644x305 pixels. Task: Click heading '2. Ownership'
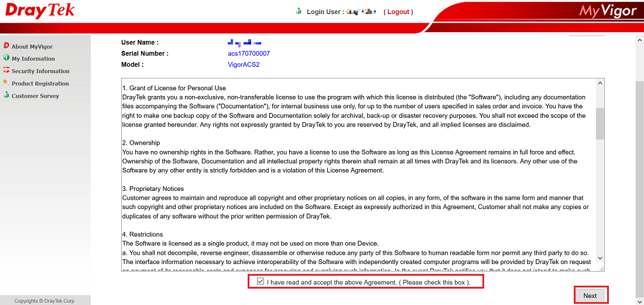(141, 143)
